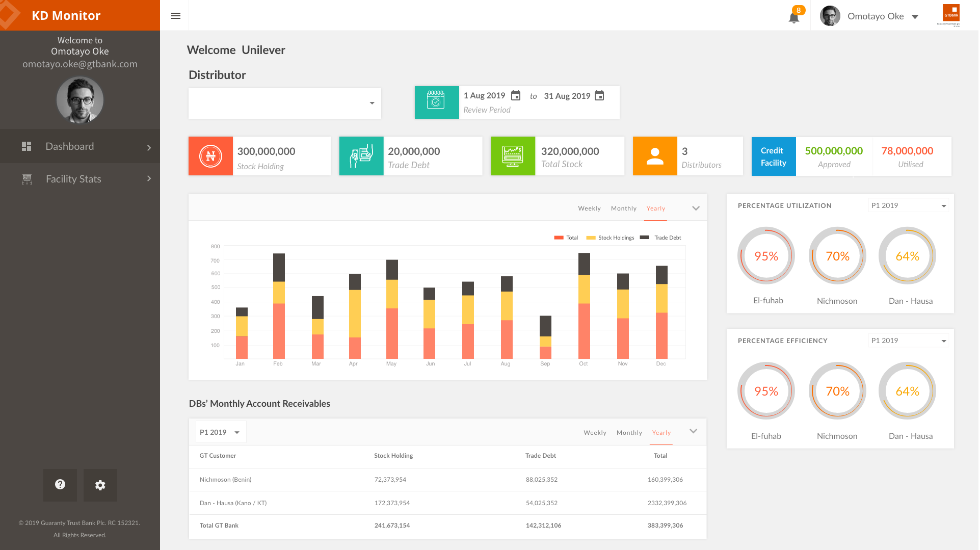Image resolution: width=980 pixels, height=550 pixels.
Task: Click the Nichmoson utilization gauge
Action: pos(837,256)
